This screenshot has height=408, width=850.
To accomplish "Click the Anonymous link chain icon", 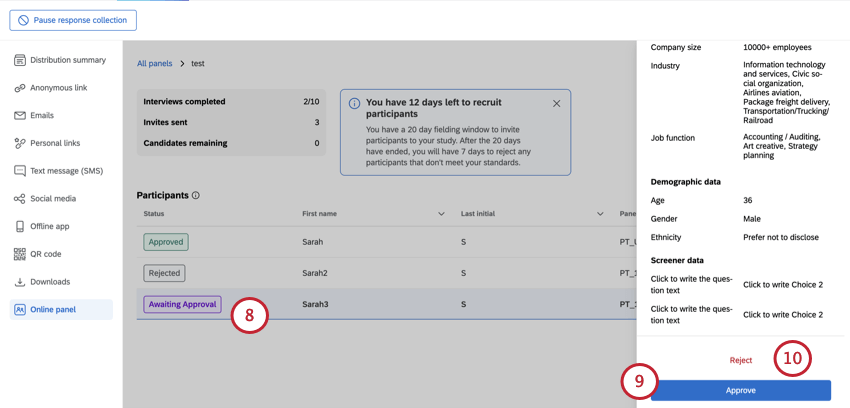I will (x=20, y=88).
